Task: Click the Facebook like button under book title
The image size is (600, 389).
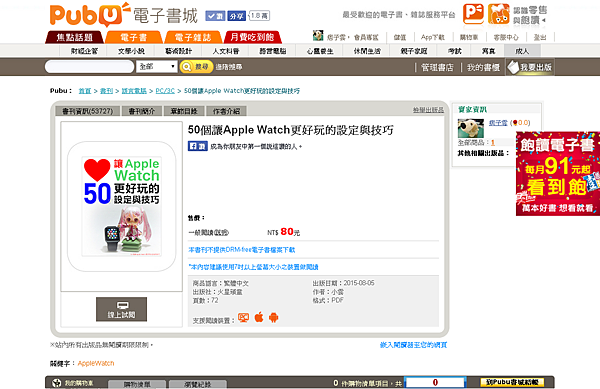Action: 197,146
